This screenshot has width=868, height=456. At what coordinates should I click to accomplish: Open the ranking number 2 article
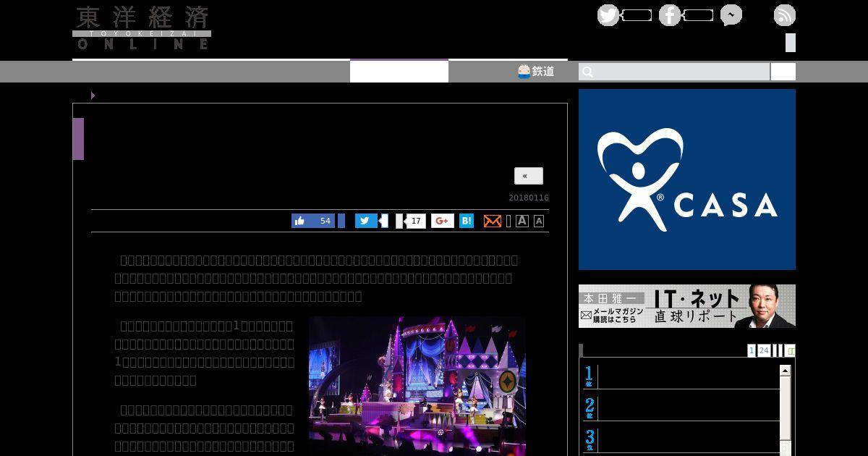[x=680, y=408]
